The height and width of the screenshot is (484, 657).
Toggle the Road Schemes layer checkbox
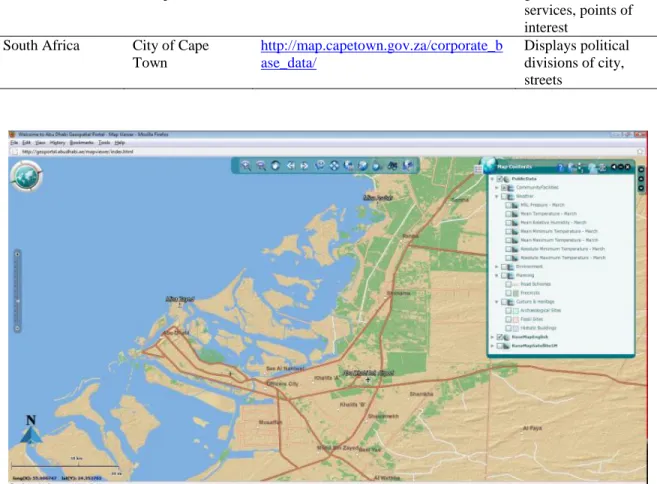[x=508, y=284]
